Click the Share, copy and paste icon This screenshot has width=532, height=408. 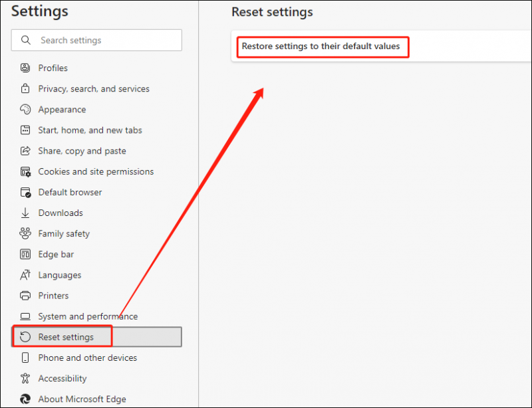(25, 151)
